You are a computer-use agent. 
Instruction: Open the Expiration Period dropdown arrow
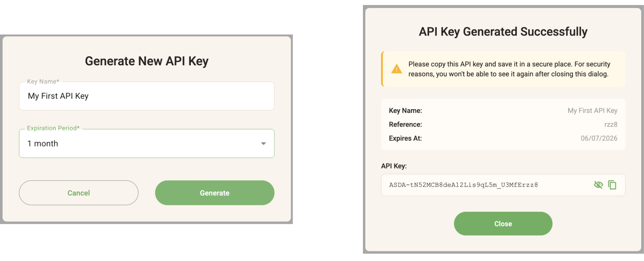pos(264,144)
